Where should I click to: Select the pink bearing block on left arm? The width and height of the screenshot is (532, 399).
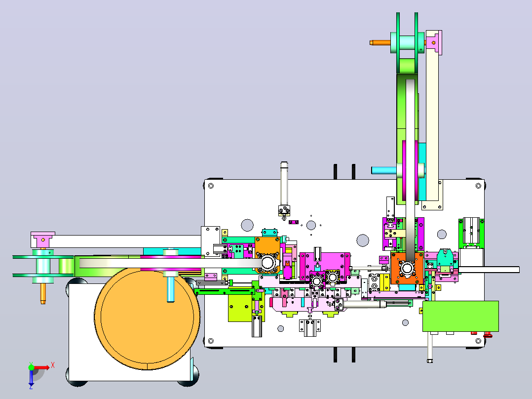43,239
